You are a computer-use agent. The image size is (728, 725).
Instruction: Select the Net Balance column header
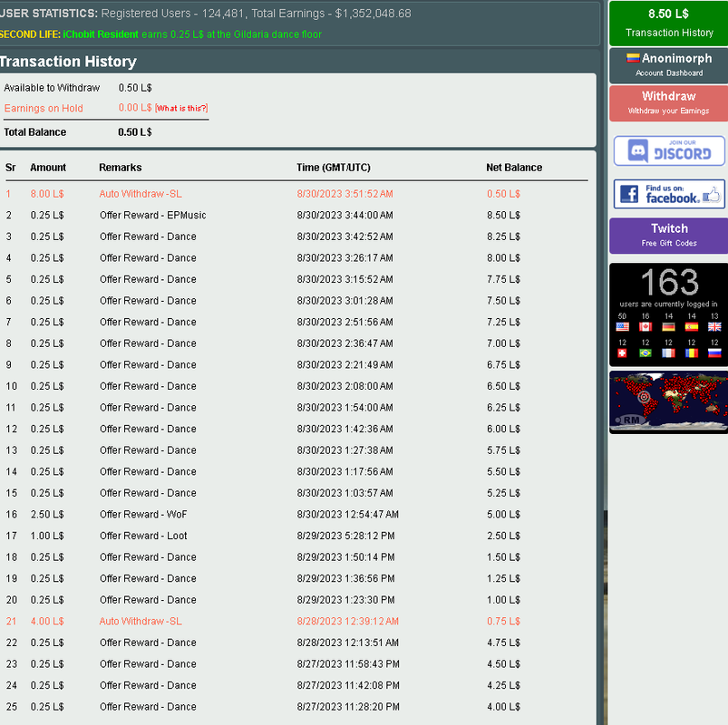514,168
